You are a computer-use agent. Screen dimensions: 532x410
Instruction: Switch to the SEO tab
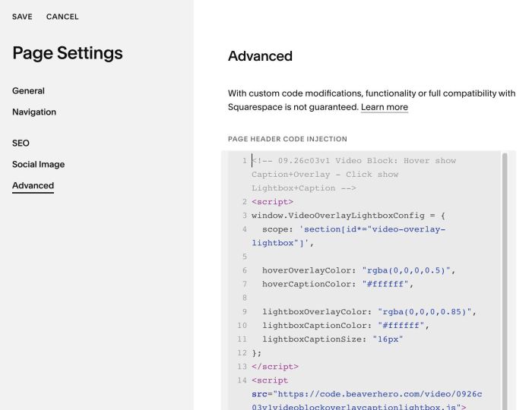21,143
